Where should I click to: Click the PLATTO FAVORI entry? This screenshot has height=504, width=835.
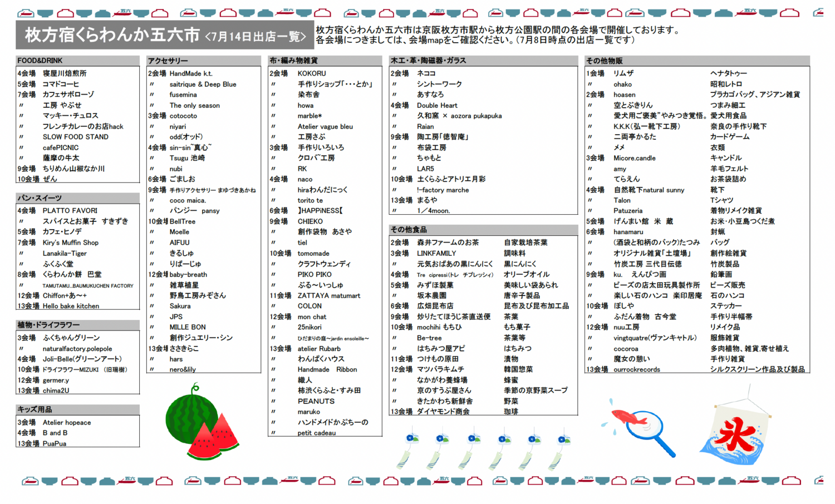click(x=70, y=211)
